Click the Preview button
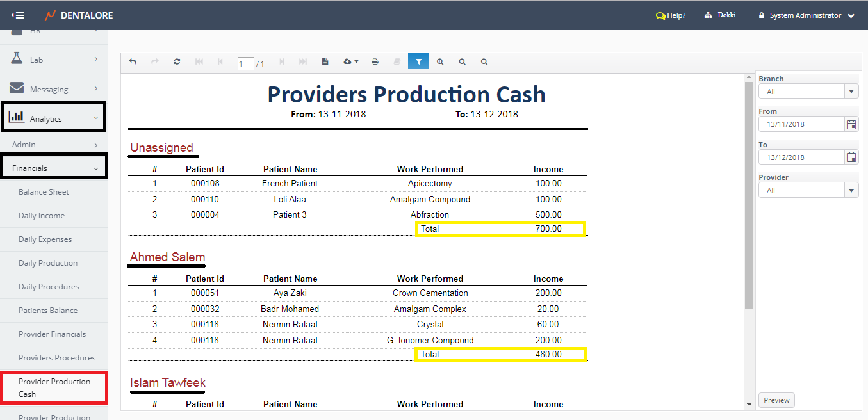Viewport: 868px width, 420px height. tap(776, 400)
